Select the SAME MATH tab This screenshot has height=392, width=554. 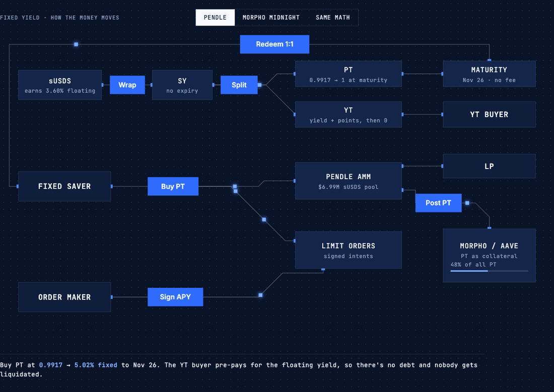tap(333, 17)
